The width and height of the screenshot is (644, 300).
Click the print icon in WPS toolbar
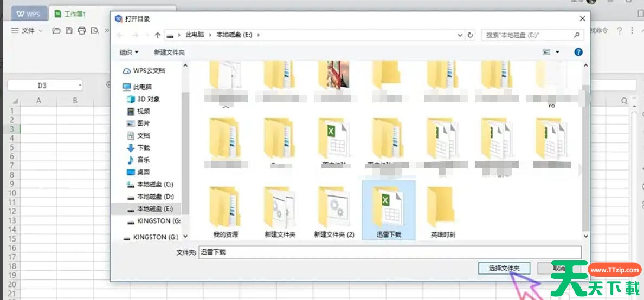(x=82, y=31)
